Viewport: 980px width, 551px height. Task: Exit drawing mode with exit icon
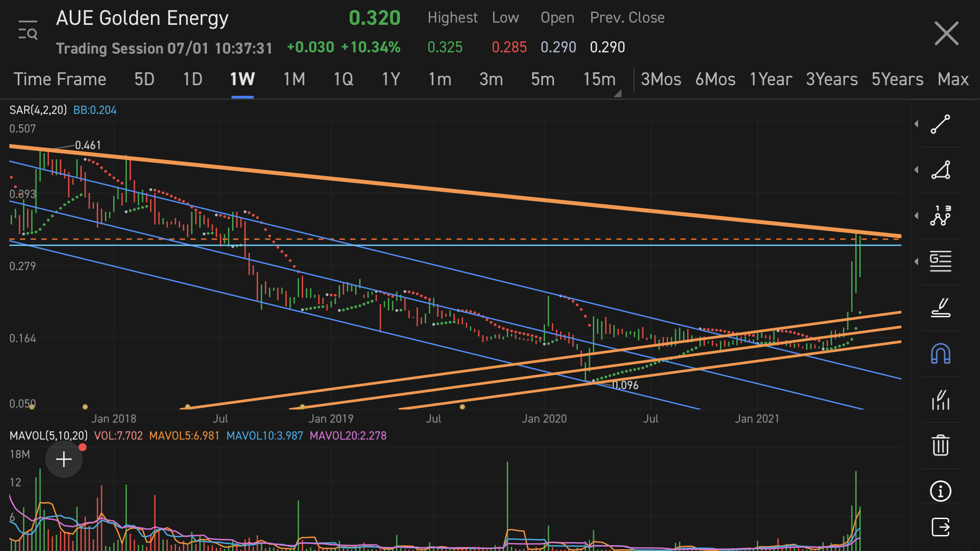(x=940, y=527)
